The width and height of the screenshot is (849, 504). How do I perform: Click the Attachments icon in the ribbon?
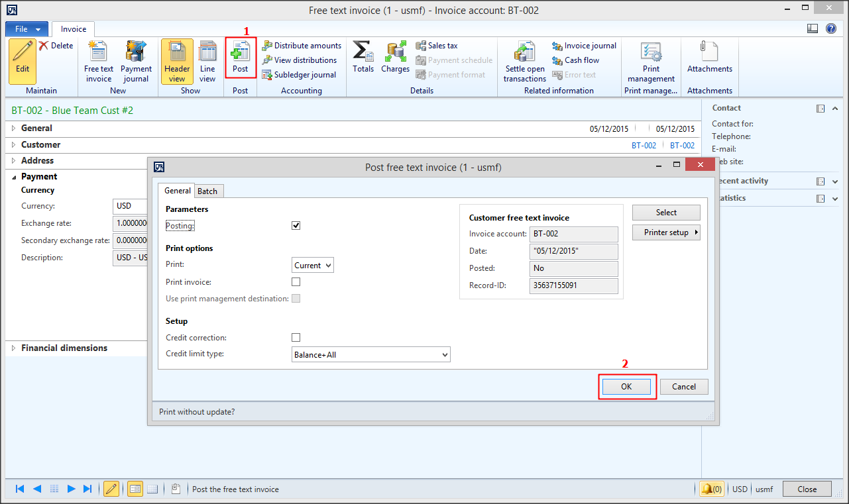(x=709, y=60)
